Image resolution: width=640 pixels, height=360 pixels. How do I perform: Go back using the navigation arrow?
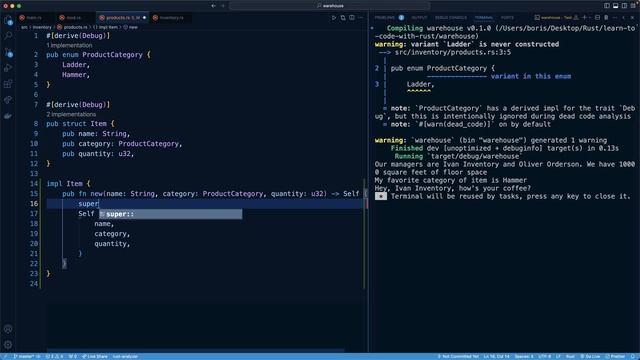(213, 6)
